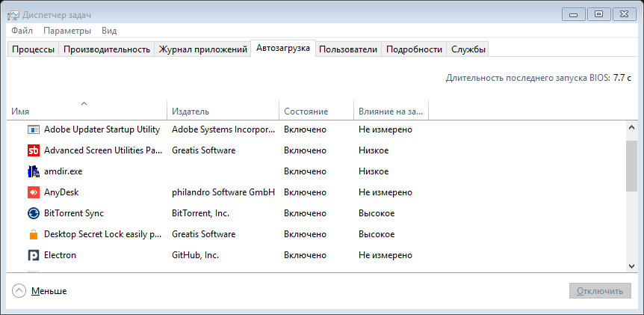Open the Файл menu
This screenshot has width=644, height=315.
pos(22,31)
